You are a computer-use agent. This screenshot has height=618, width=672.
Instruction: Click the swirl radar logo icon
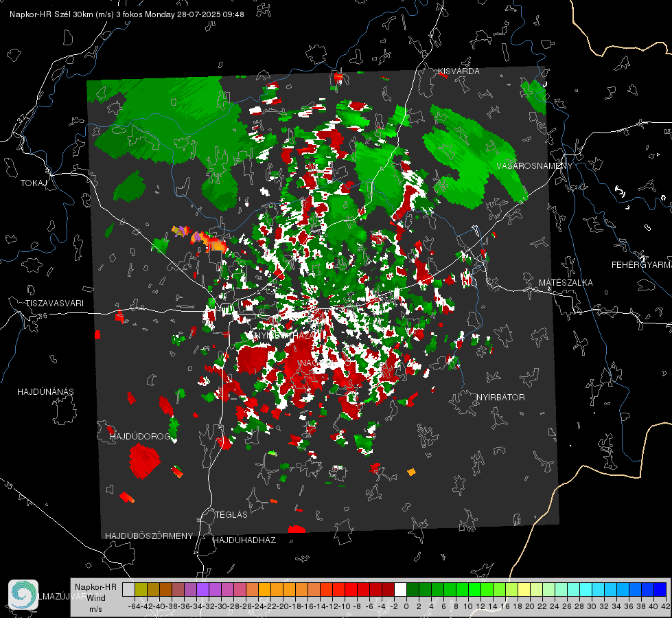click(x=23, y=595)
